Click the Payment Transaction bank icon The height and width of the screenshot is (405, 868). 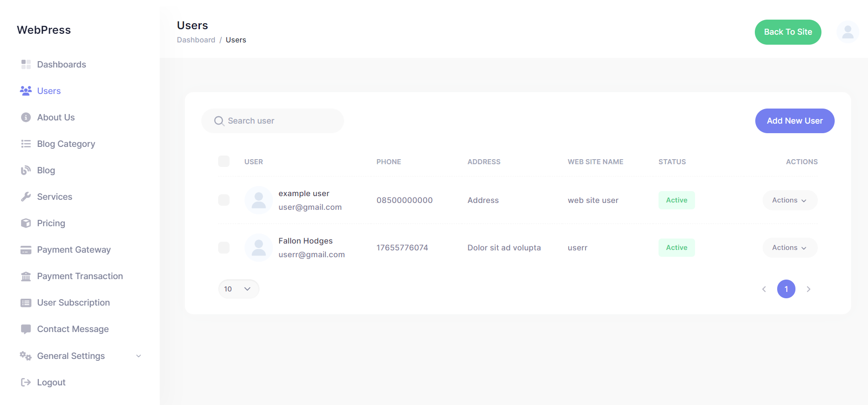pyautogui.click(x=26, y=276)
